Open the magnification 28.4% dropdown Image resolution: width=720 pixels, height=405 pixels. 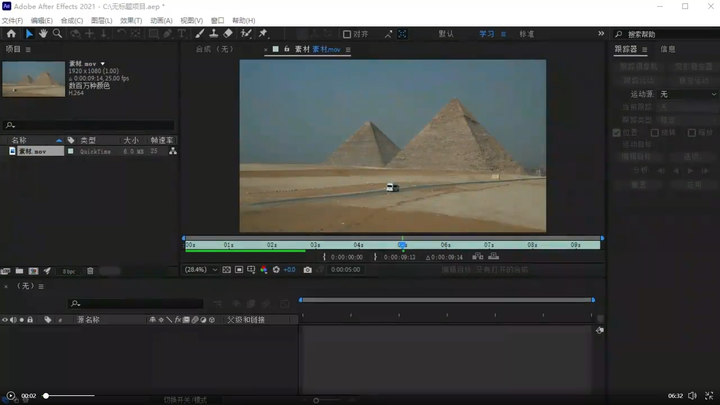201,270
